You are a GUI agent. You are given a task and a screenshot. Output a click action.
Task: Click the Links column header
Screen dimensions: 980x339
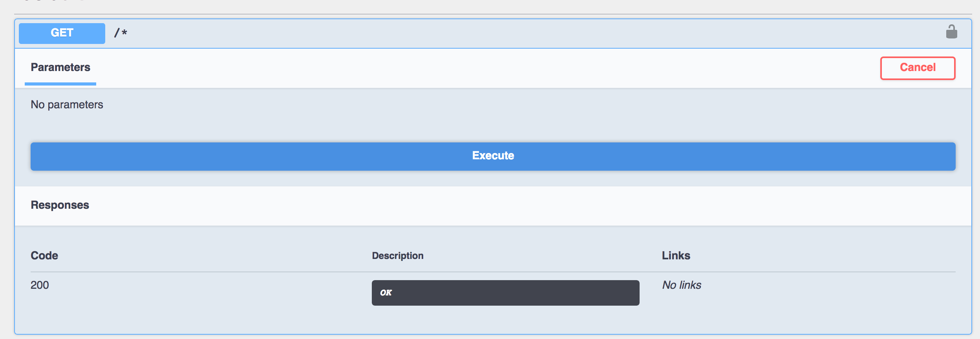point(676,256)
